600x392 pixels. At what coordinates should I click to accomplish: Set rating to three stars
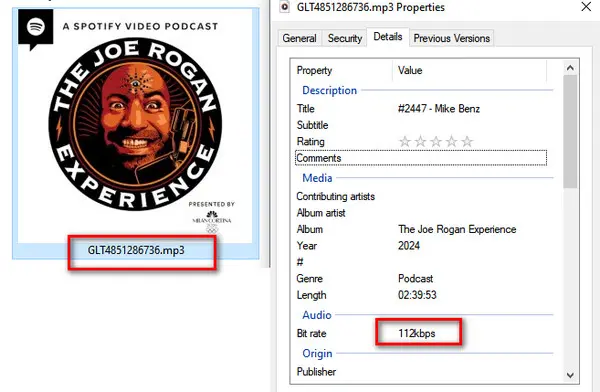pos(436,142)
